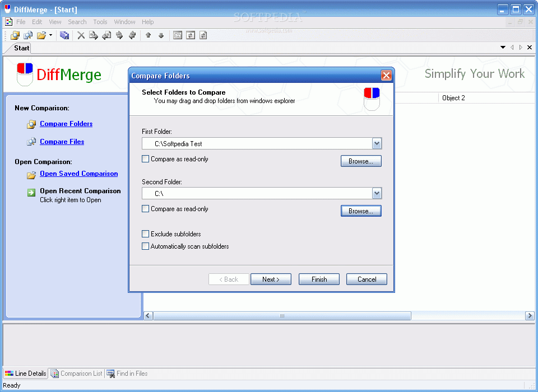Expand the First Folder path dropdown
Screen dimensions: 538x392
[377, 144]
